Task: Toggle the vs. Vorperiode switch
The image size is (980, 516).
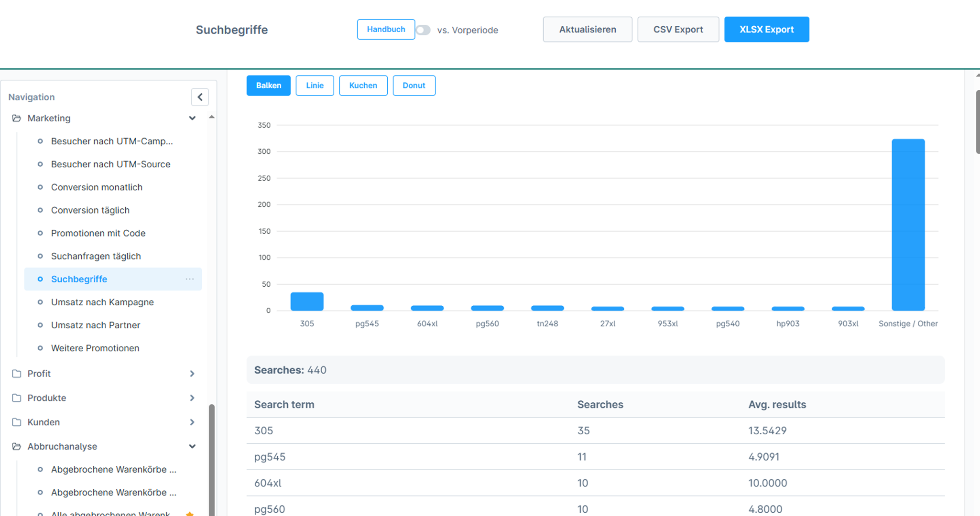Action: [x=423, y=30]
